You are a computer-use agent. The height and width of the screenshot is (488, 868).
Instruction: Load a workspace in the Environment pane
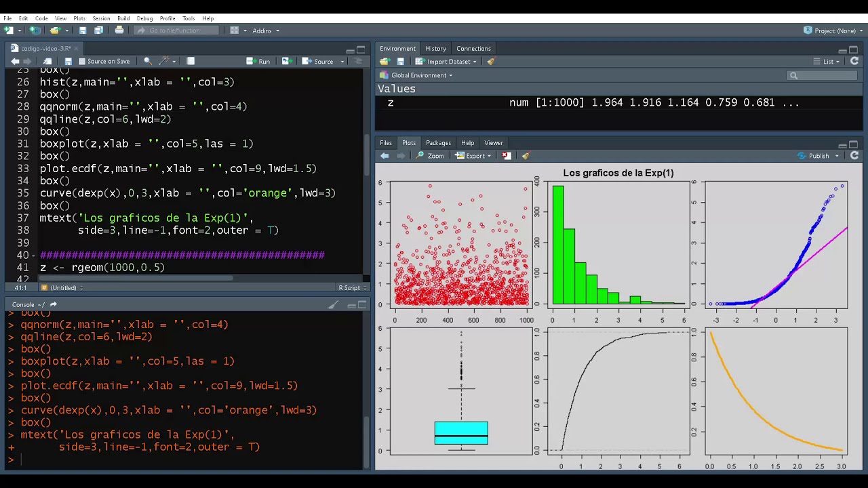[x=384, y=62]
